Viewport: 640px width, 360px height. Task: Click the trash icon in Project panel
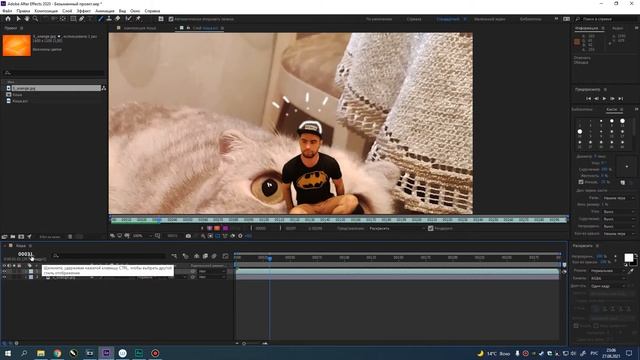70,237
